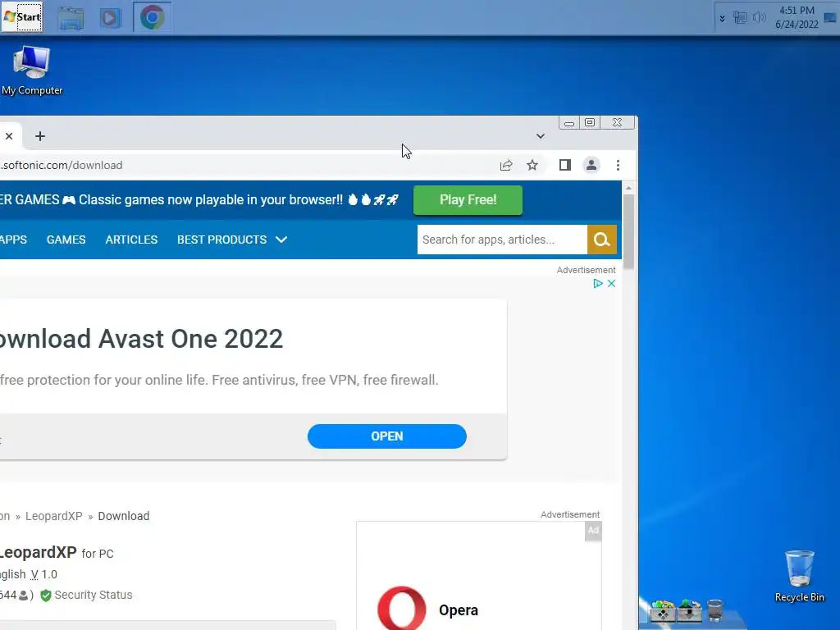Click the Opera ad title text
The width and height of the screenshot is (840, 630).
[x=458, y=610]
